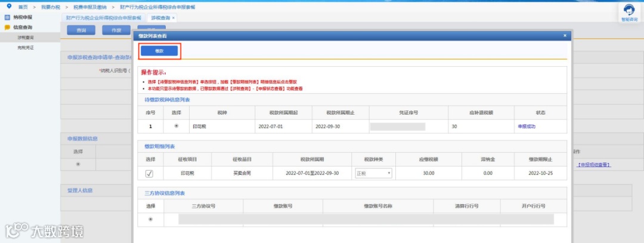Click the 凭证序号 column header

408,113
